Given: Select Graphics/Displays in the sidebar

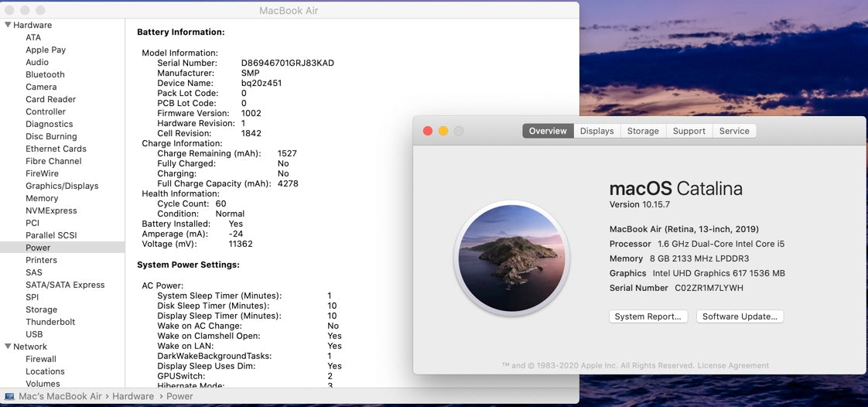Looking at the screenshot, I should (62, 186).
